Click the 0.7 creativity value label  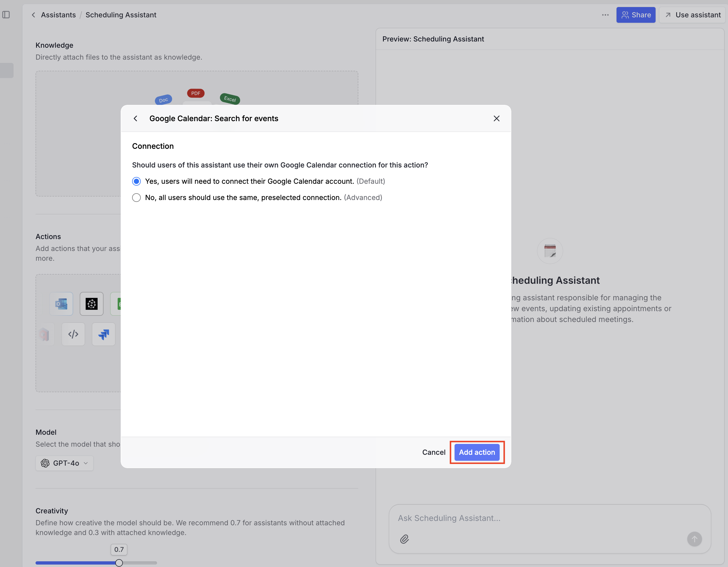tap(119, 549)
